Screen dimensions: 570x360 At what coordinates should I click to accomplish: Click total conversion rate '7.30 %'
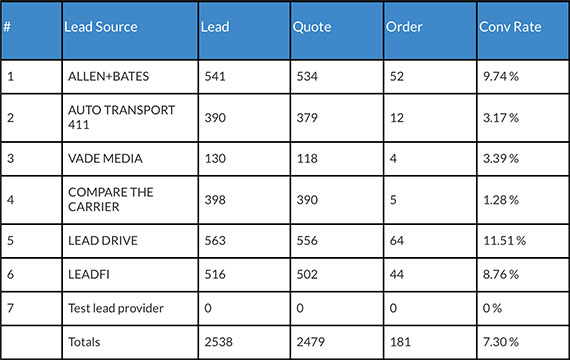coord(501,342)
